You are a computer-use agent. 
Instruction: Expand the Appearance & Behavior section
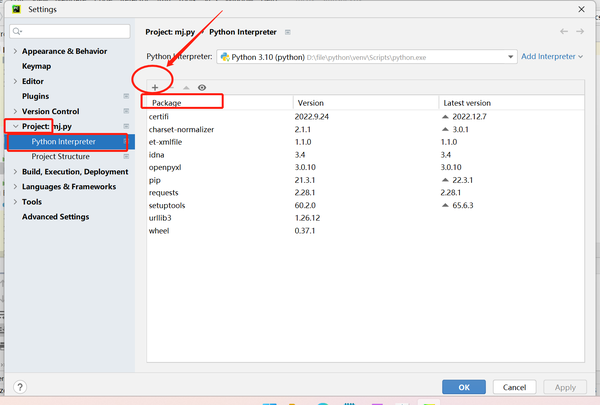15,51
